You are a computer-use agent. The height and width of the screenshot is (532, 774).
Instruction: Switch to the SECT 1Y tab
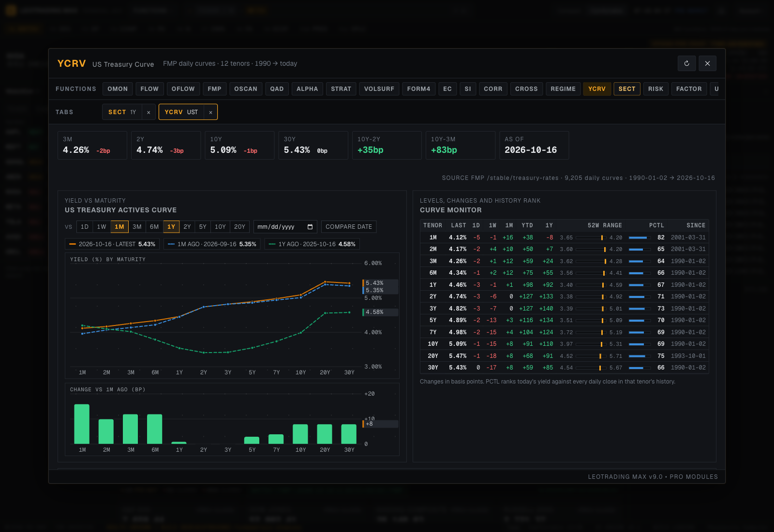[x=122, y=112]
